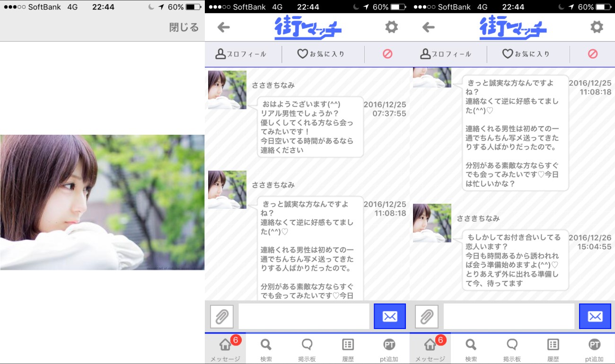Screen dimensions: 615x364
Task: Tap the timestamp 2016/12/26 15:04:55
Action: (590, 242)
